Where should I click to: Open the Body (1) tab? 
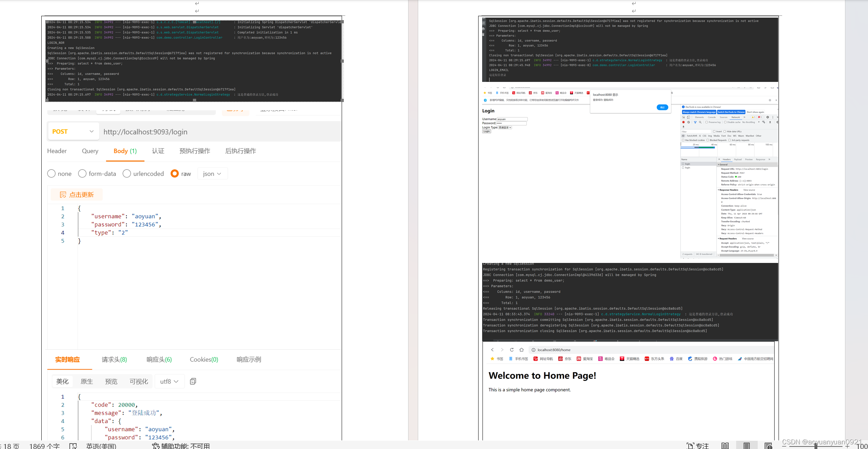point(125,151)
